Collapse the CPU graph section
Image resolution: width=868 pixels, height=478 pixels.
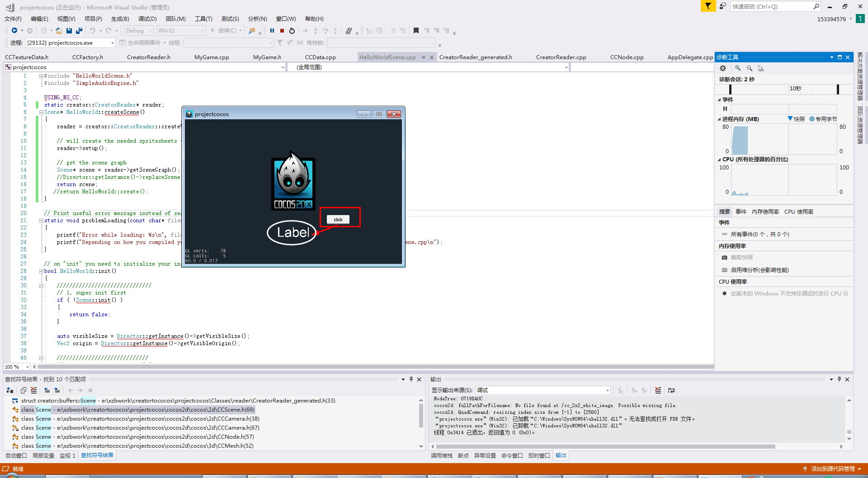pyautogui.click(x=719, y=159)
